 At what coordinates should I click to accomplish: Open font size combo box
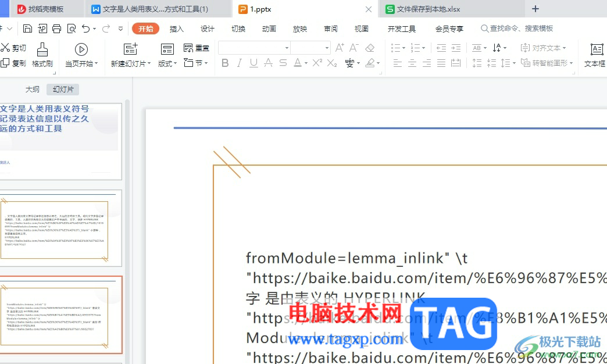click(310, 48)
